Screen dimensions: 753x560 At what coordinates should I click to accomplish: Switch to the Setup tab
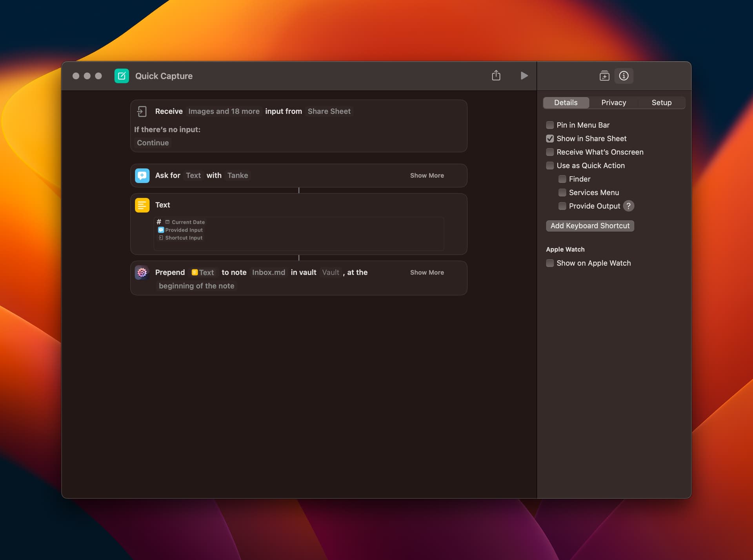[661, 102]
